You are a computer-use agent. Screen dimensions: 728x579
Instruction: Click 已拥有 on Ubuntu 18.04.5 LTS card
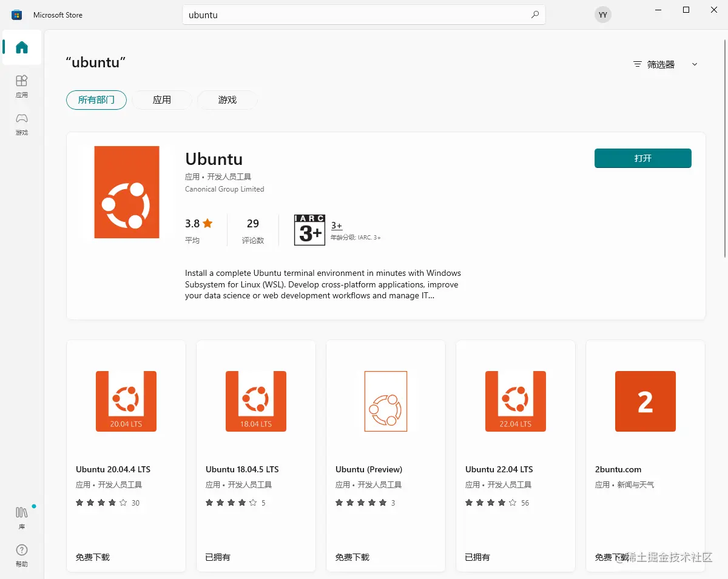pyautogui.click(x=218, y=557)
